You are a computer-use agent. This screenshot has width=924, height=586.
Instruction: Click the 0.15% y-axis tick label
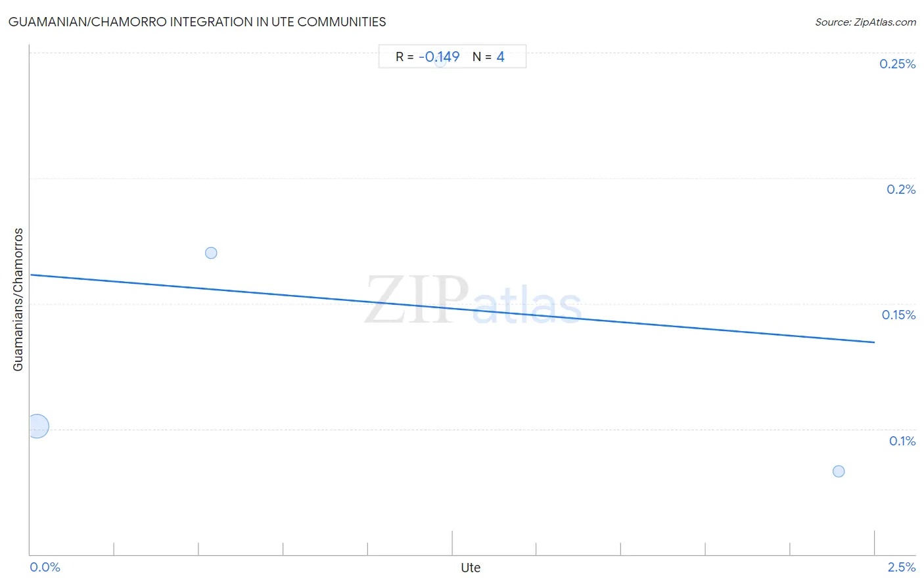[898, 315]
